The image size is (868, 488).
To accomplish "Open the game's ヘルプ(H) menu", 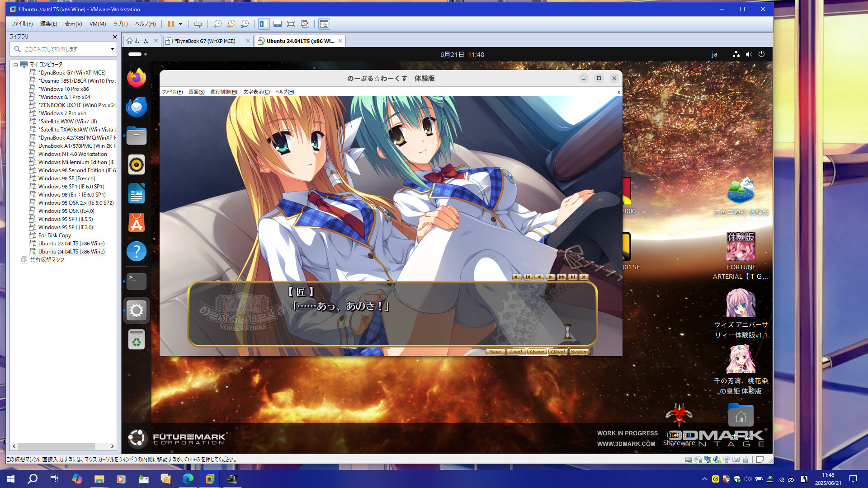I will [x=285, y=92].
